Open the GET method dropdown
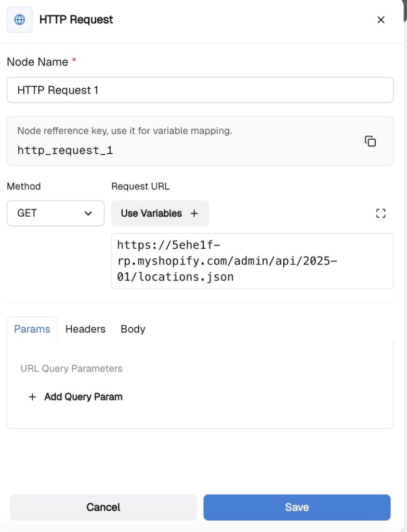 [55, 214]
